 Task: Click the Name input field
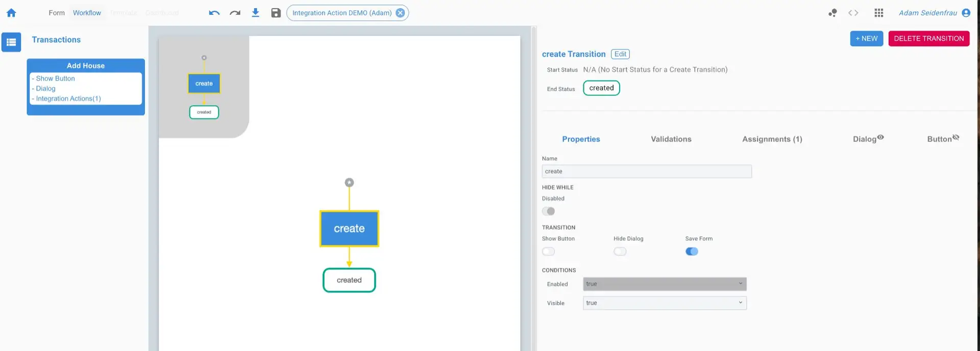coord(647,171)
